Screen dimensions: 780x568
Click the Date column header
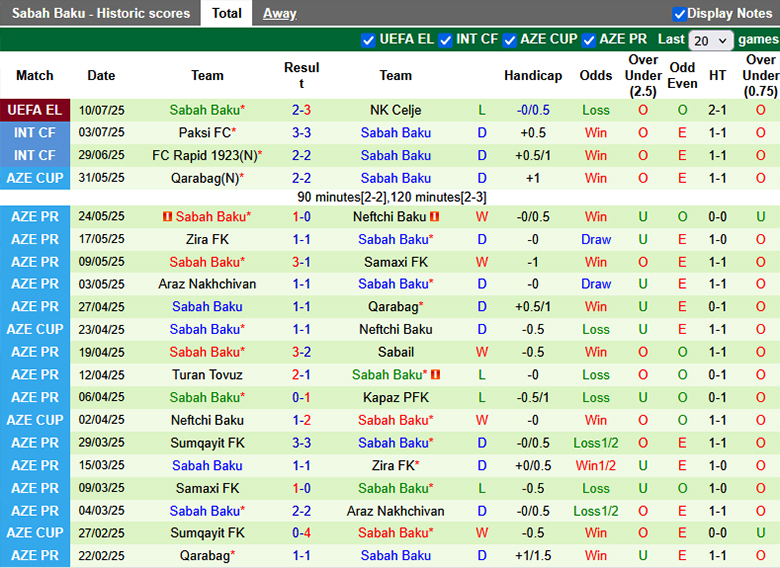[101, 76]
